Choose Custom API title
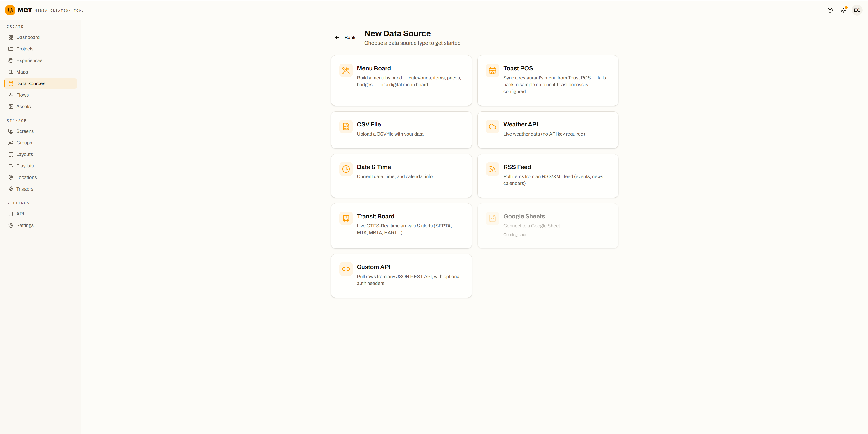This screenshot has width=868, height=434. pos(373,267)
